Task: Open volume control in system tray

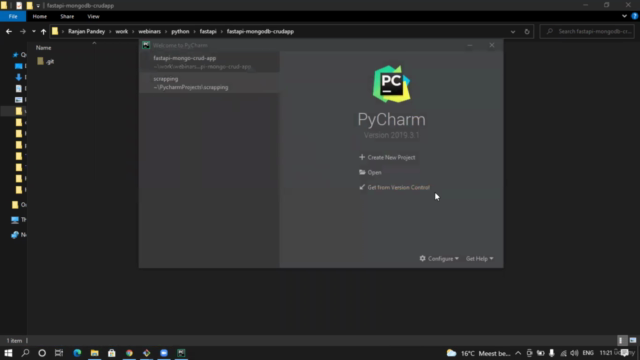Action: coord(574,353)
